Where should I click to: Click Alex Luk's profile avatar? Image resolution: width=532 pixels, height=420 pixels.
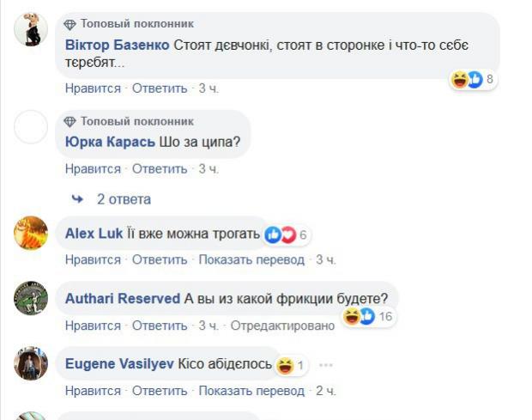point(32,233)
